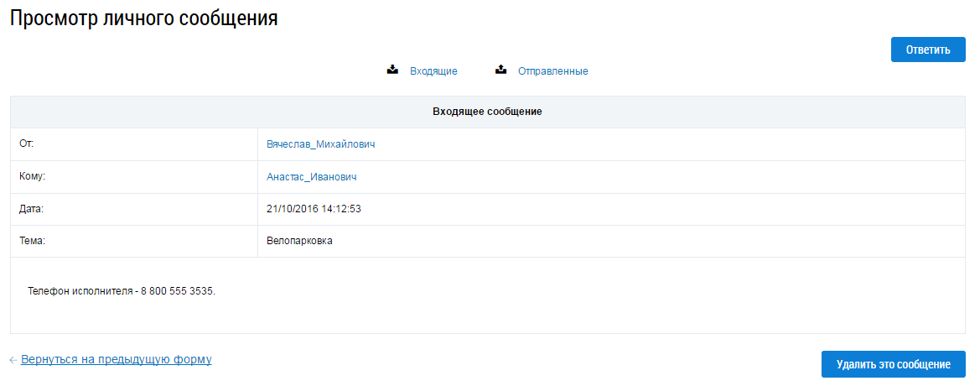Open sender profile Вячеслав_Михайлович

point(320,144)
